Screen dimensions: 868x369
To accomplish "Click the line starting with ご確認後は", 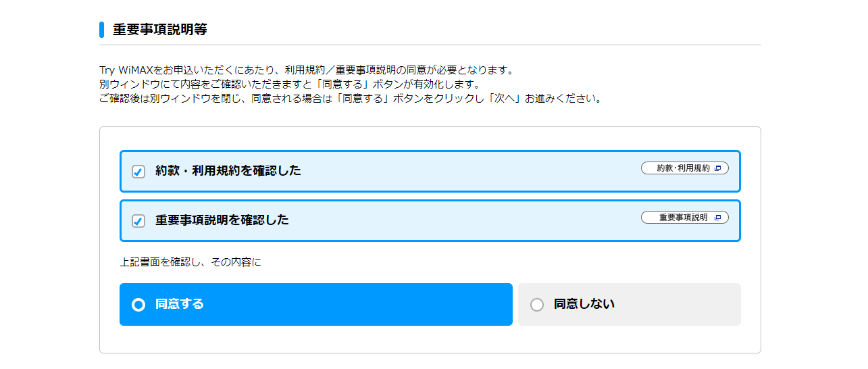I will point(350,99).
